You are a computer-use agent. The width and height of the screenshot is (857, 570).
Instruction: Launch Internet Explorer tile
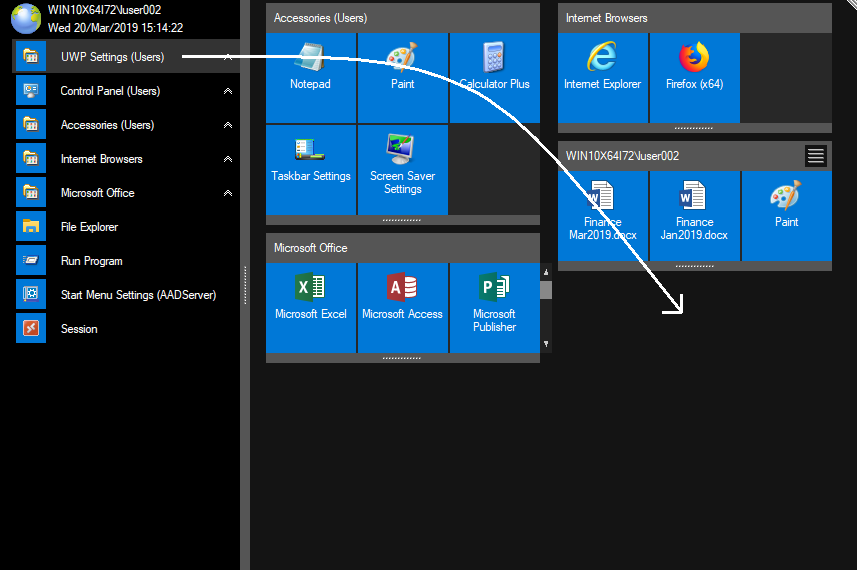(x=602, y=78)
